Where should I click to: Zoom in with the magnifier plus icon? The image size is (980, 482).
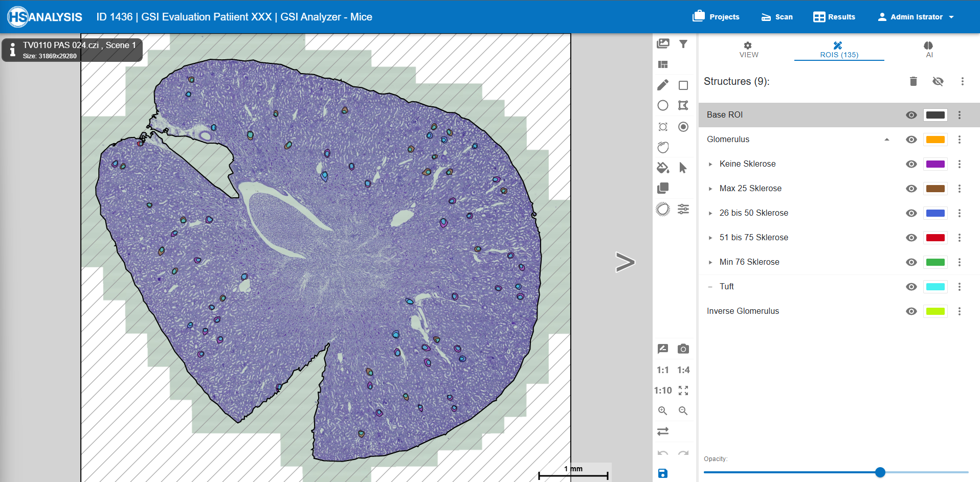(663, 411)
